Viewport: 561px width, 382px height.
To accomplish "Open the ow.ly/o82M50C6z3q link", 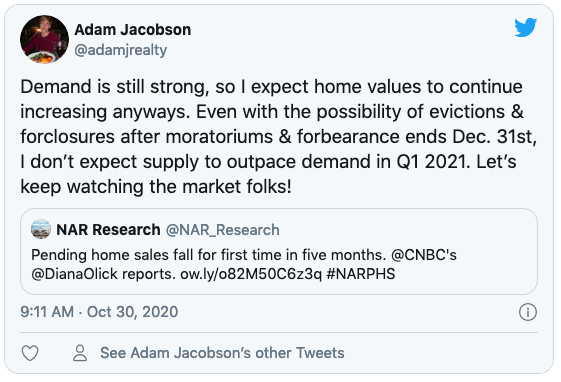I will tap(251, 274).
